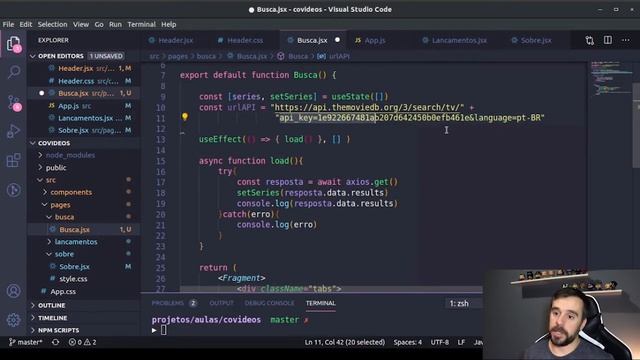Click the LF end-of-line status item

(x=461, y=342)
